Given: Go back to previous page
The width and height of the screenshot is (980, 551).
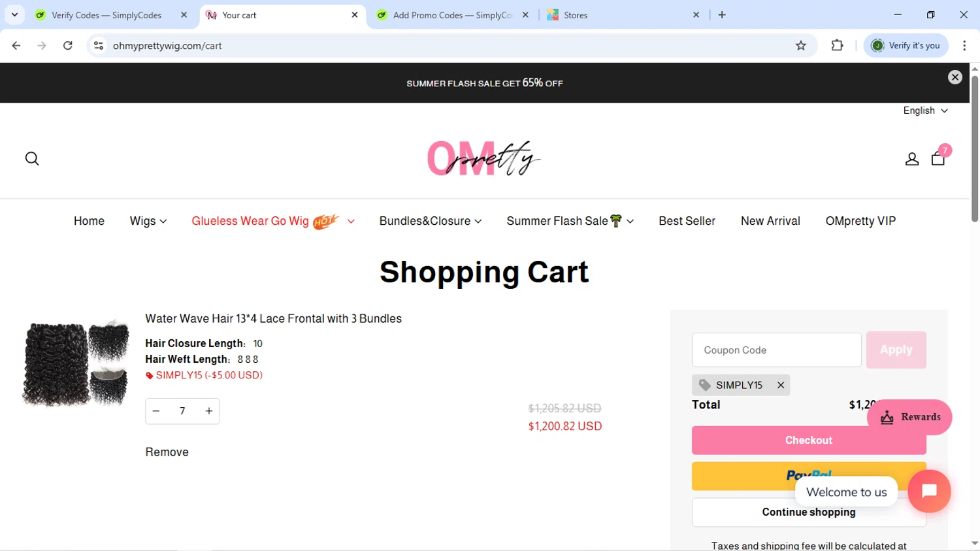Looking at the screenshot, I should [16, 46].
